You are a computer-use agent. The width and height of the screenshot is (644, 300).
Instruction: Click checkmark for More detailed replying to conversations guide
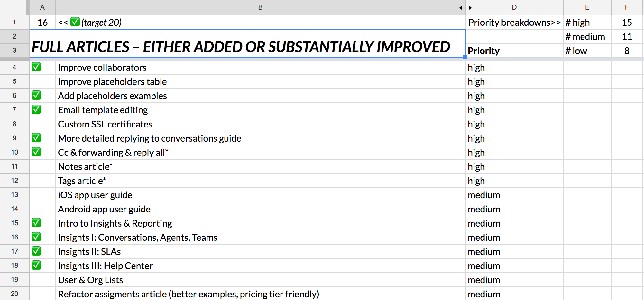tap(36, 138)
